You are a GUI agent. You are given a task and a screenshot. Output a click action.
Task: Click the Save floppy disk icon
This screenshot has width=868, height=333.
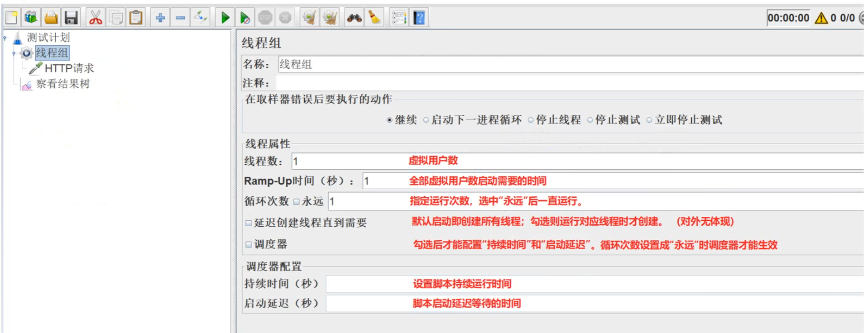pos(71,18)
